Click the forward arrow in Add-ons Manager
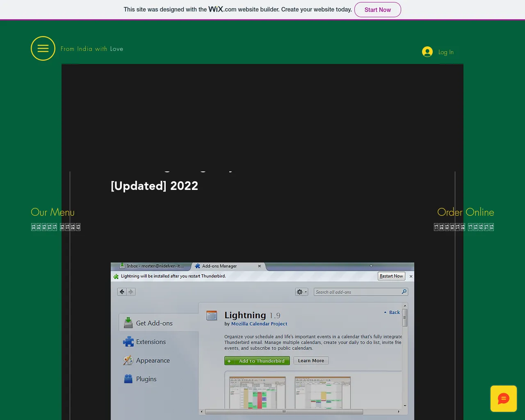 click(x=131, y=292)
